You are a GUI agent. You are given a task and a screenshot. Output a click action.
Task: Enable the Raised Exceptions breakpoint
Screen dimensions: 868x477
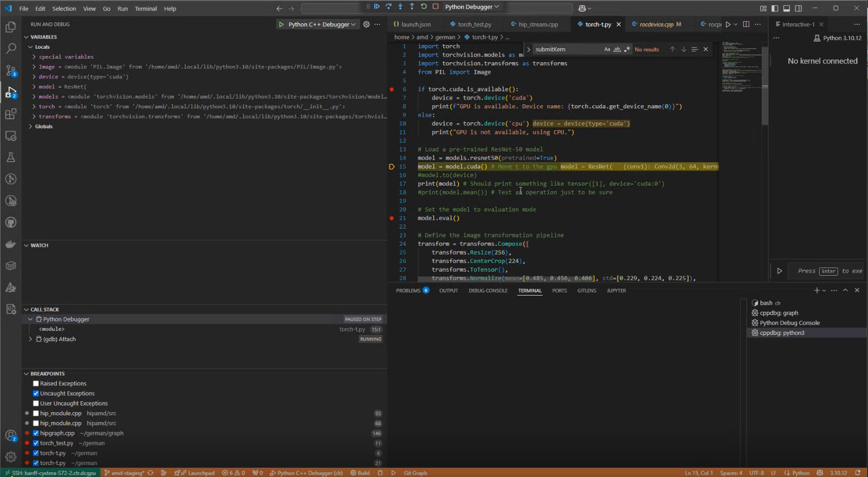[36, 384]
